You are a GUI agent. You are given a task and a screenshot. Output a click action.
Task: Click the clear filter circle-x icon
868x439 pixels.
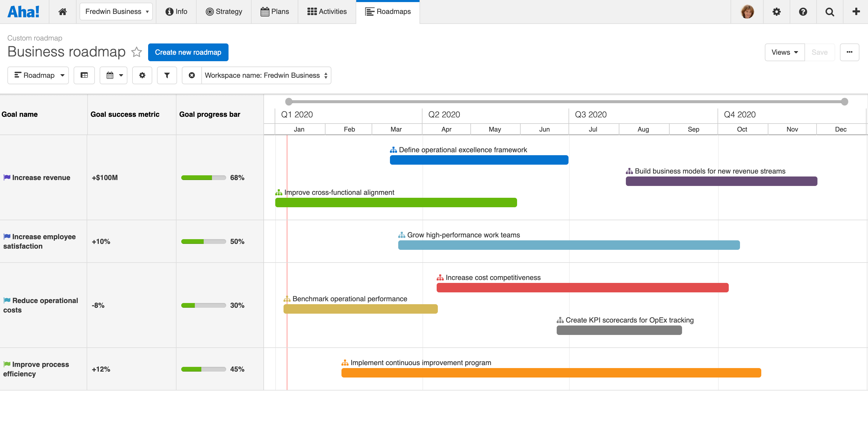[192, 75]
